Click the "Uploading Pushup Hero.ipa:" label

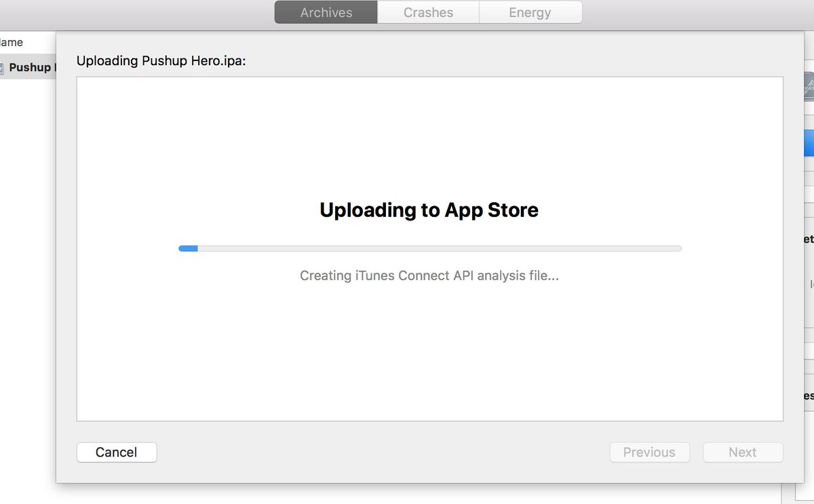tap(161, 60)
